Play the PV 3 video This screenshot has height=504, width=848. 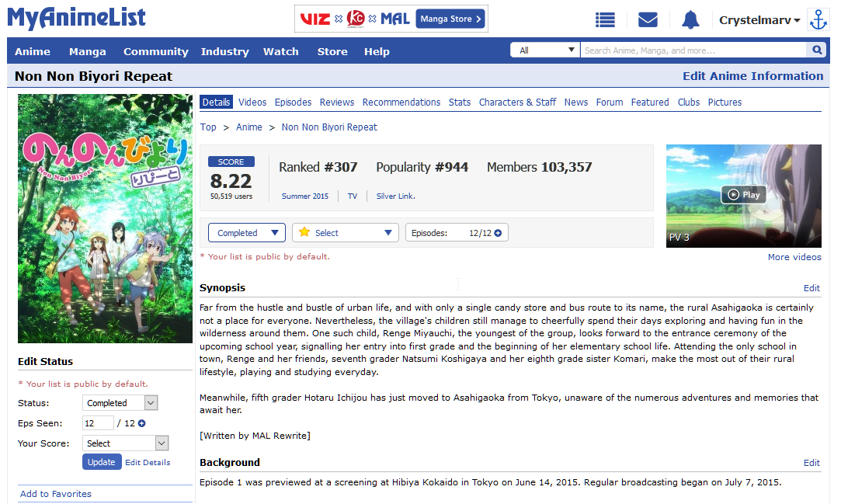click(x=743, y=195)
